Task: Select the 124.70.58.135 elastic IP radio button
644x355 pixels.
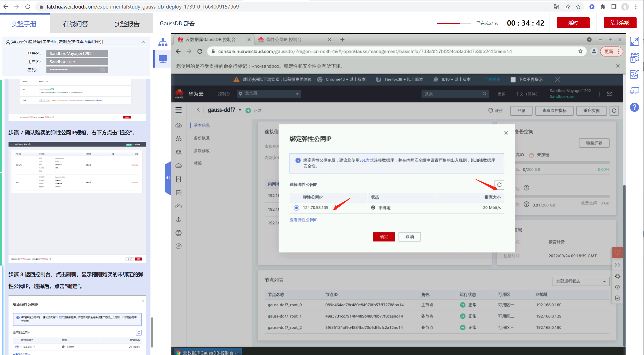Action: pyautogui.click(x=296, y=208)
